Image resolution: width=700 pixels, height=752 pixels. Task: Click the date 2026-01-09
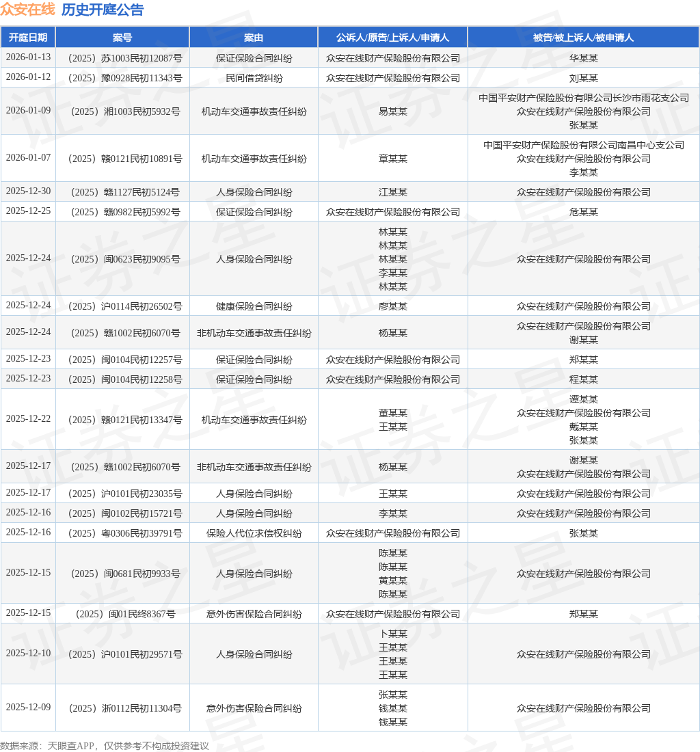tap(28, 110)
